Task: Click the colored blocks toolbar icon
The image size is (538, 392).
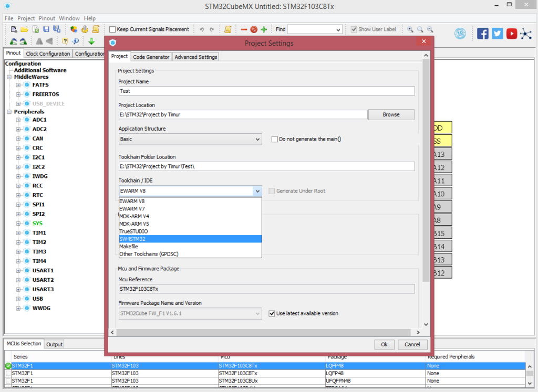Action: coord(74,29)
